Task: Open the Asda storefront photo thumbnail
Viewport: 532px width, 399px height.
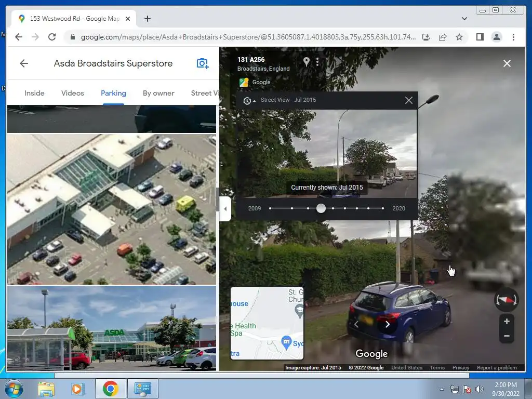Action: pos(112,328)
